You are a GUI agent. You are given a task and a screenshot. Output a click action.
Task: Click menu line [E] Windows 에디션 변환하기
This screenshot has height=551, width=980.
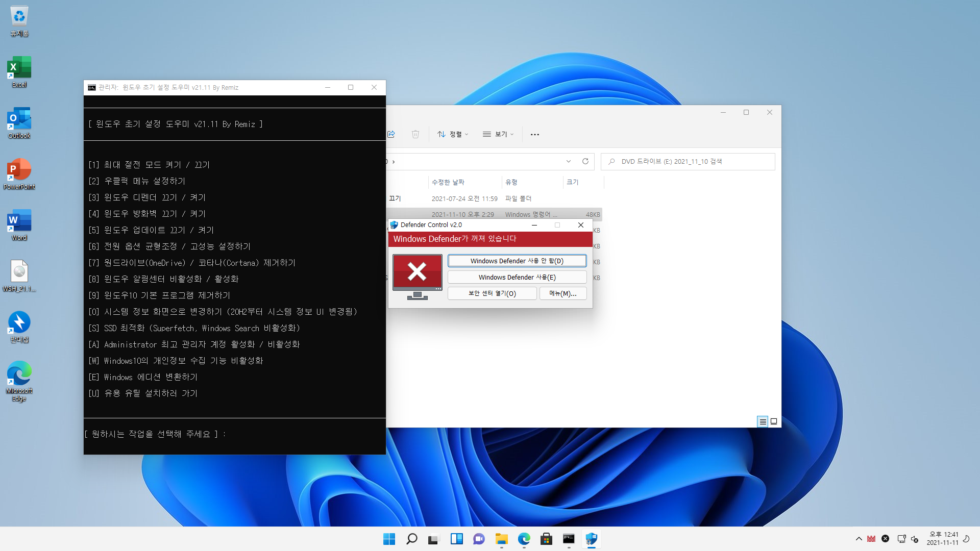click(143, 377)
